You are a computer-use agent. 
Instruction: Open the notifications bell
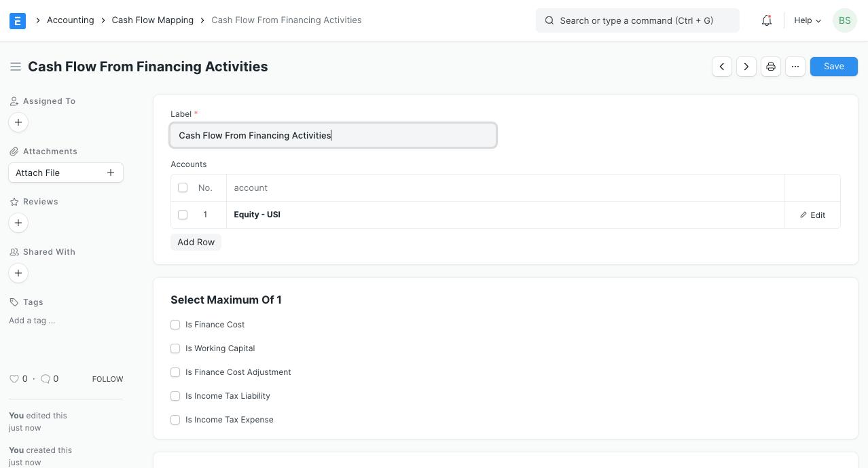766,20
